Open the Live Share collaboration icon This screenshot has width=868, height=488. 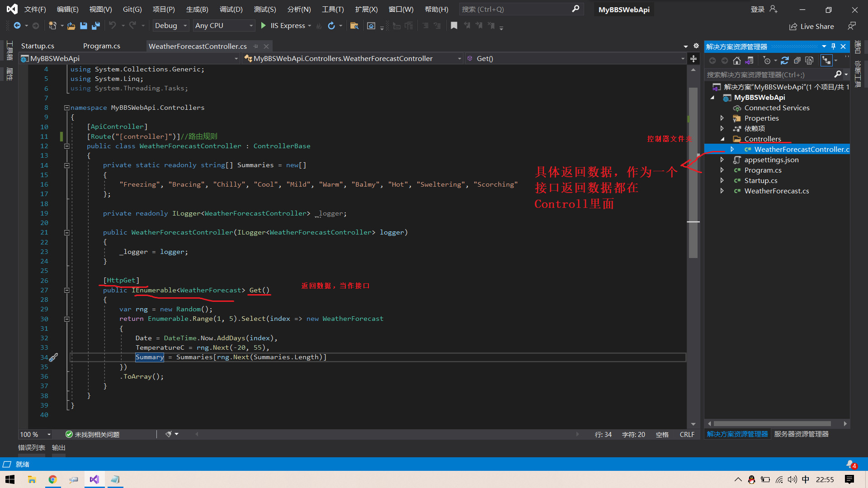point(793,27)
